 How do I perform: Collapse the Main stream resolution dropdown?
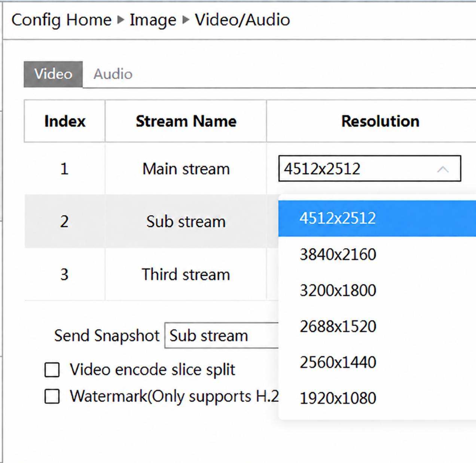pyautogui.click(x=370, y=168)
